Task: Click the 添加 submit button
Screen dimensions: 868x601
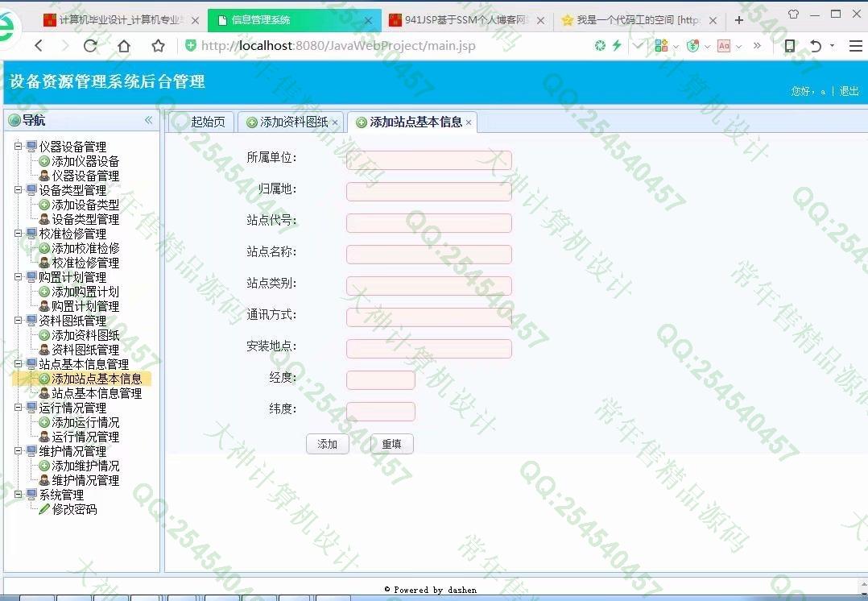Action: point(327,444)
